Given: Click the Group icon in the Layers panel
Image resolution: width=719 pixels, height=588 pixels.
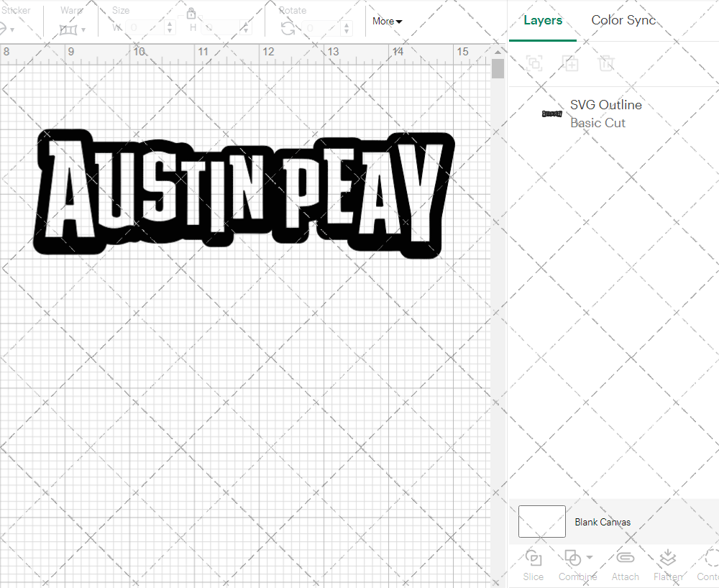Looking at the screenshot, I should [533, 63].
